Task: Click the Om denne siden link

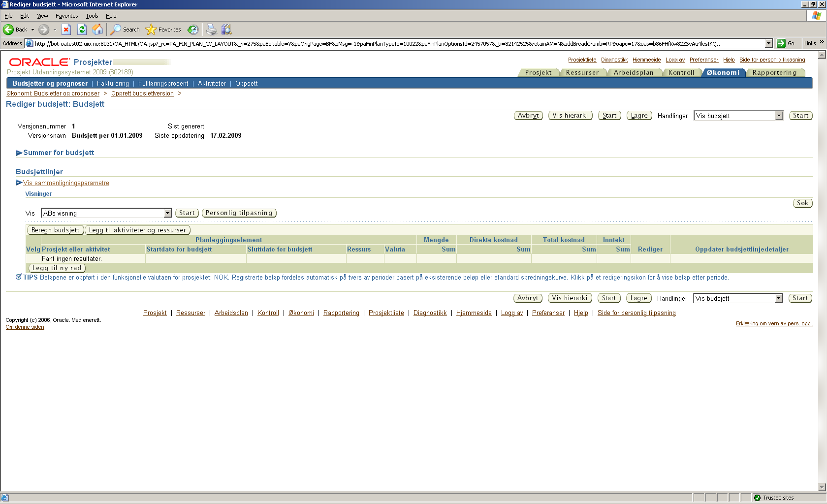Action: (25, 327)
